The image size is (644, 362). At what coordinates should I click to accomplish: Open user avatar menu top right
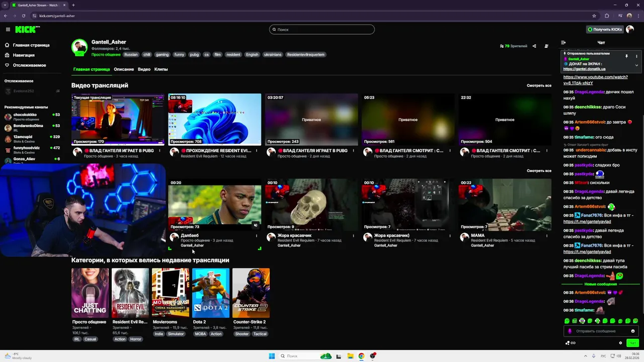(x=630, y=30)
